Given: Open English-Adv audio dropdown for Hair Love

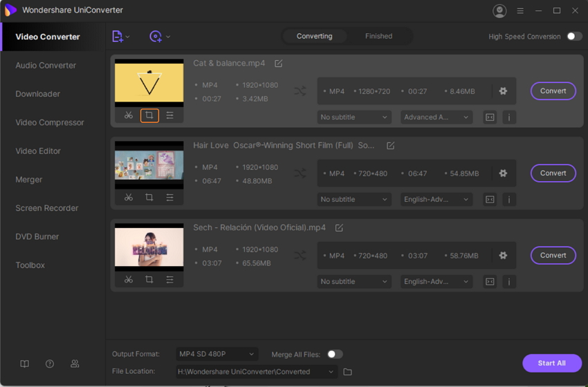Looking at the screenshot, I should point(436,199).
